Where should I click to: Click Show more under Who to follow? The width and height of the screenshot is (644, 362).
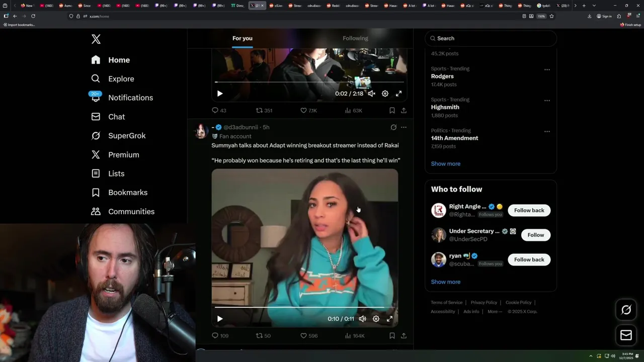(x=445, y=282)
